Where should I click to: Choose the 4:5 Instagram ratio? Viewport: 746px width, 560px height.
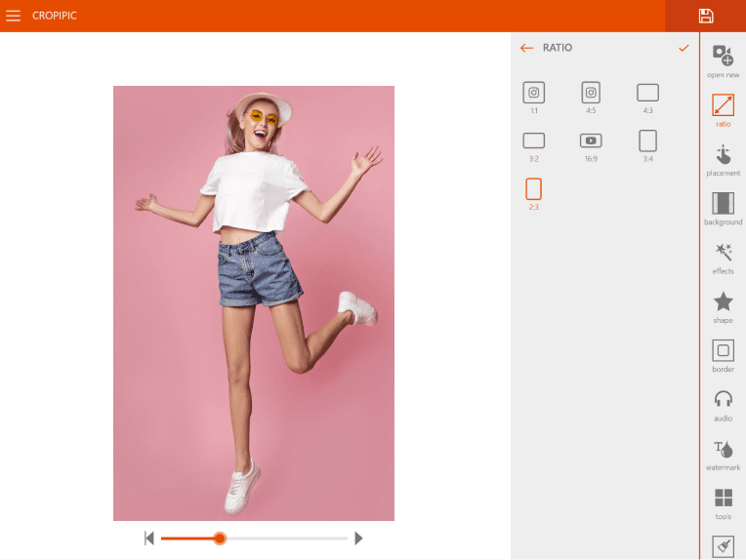click(591, 94)
